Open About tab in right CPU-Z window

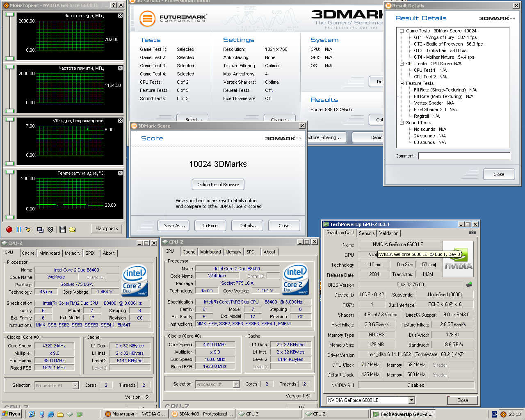(269, 252)
